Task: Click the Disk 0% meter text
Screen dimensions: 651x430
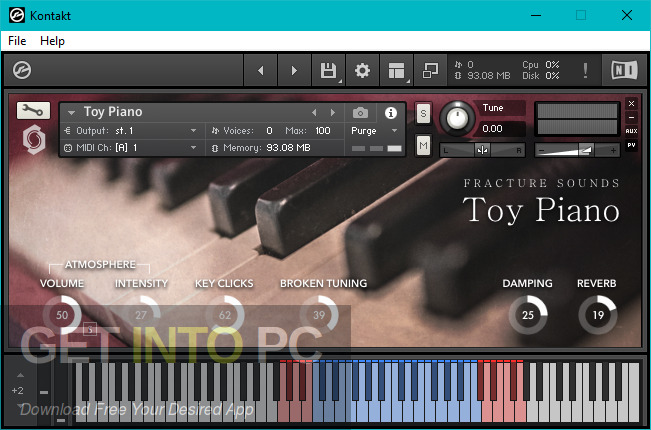Action: click(541, 76)
